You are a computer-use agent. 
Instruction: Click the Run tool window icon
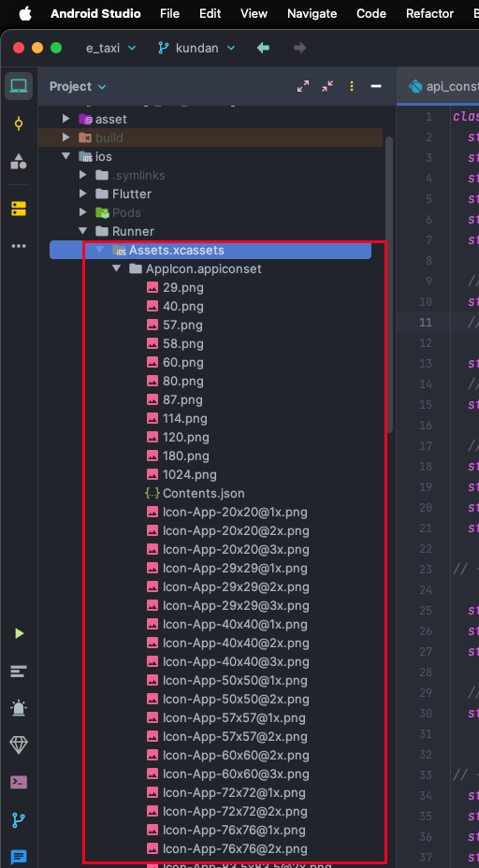(20, 633)
